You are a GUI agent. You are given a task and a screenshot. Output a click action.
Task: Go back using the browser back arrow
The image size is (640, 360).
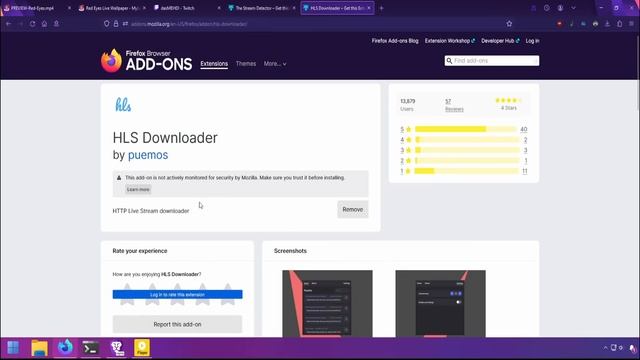pyautogui.click(x=9, y=24)
